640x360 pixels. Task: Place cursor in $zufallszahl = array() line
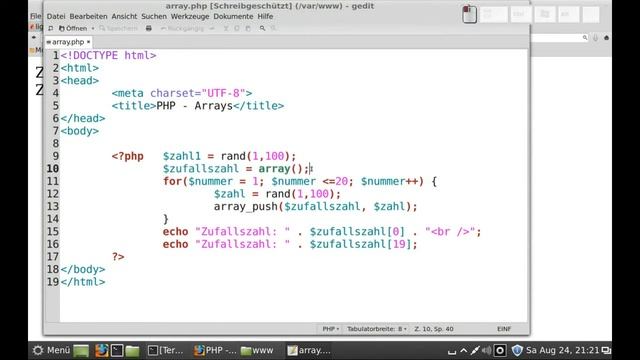coord(236,169)
